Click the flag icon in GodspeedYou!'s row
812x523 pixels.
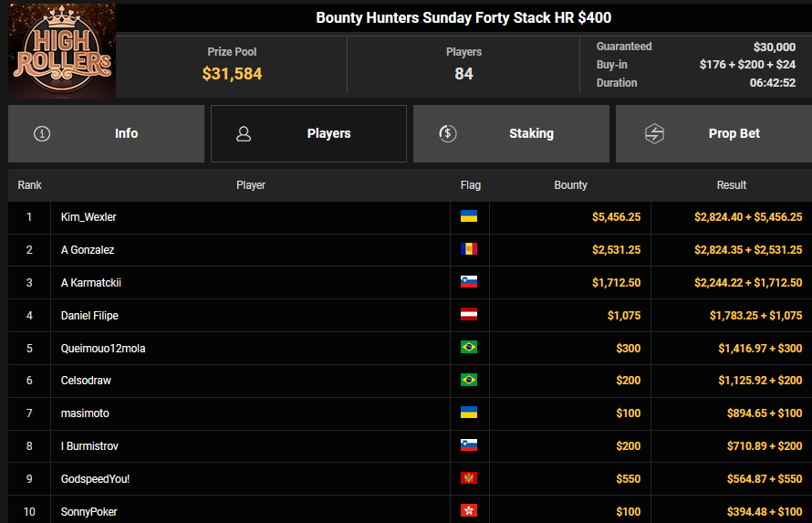coord(469,478)
